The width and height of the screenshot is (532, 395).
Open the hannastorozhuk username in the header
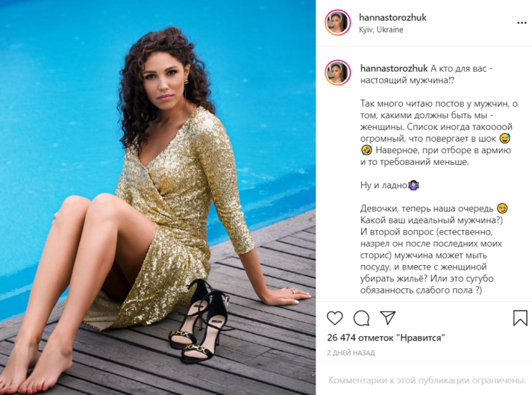tap(392, 17)
